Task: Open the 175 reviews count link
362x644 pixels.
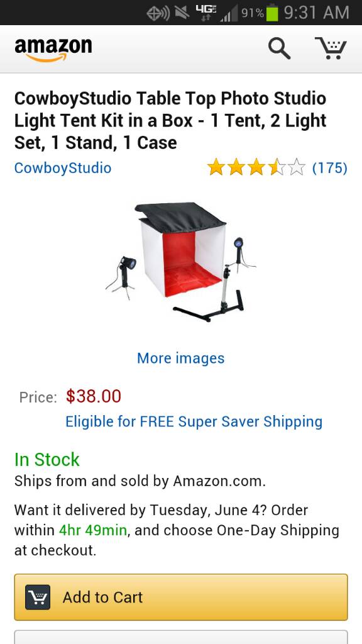Action: (329, 168)
